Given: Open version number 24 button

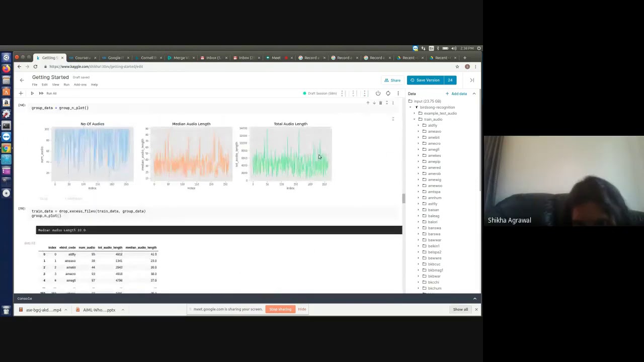Looking at the screenshot, I should (450, 80).
